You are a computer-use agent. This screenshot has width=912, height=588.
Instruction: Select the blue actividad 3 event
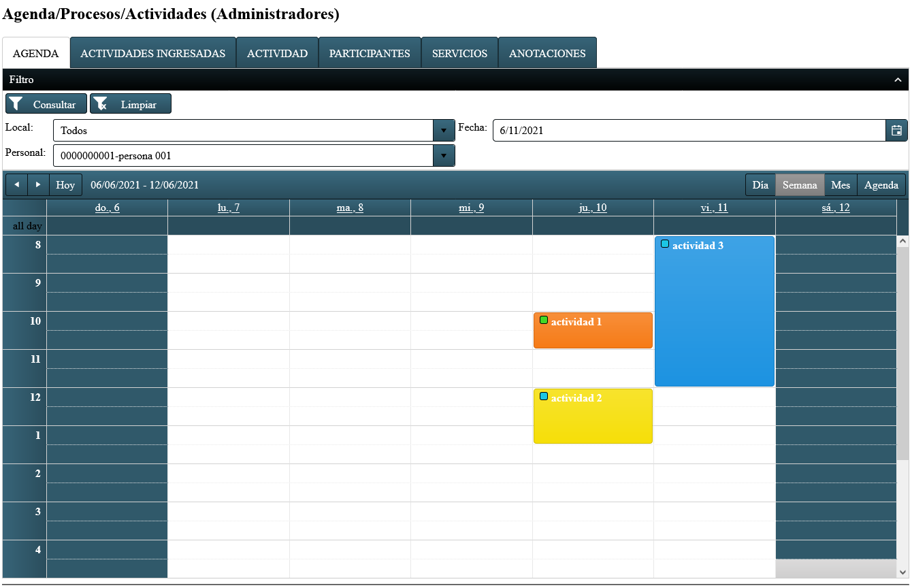click(x=715, y=312)
